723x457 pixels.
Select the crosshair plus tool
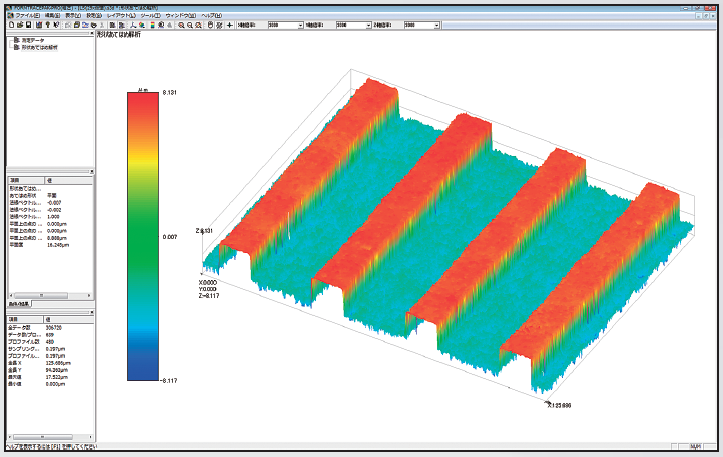pos(230,25)
